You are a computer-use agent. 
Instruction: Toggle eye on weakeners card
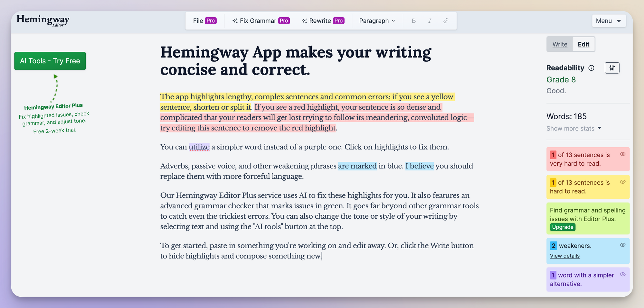(x=623, y=245)
